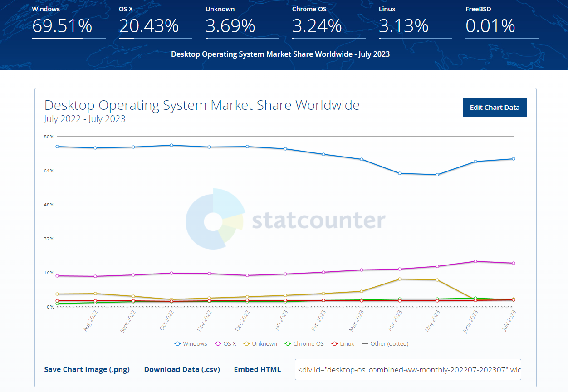Click the Edit Chart Data button
This screenshot has height=392, width=568.
point(495,108)
